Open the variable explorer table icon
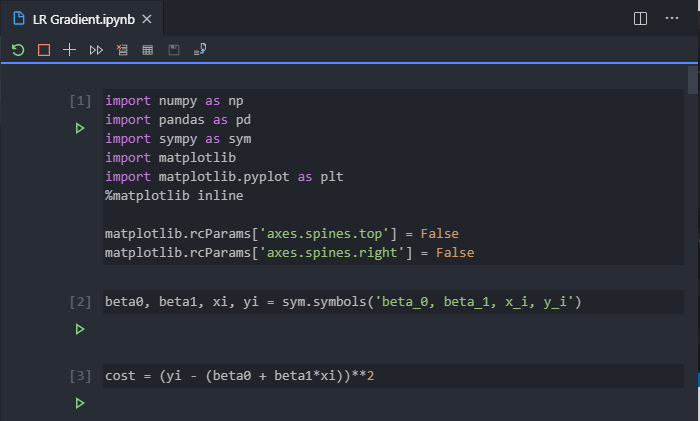The width and height of the screenshot is (700, 421). click(x=148, y=49)
